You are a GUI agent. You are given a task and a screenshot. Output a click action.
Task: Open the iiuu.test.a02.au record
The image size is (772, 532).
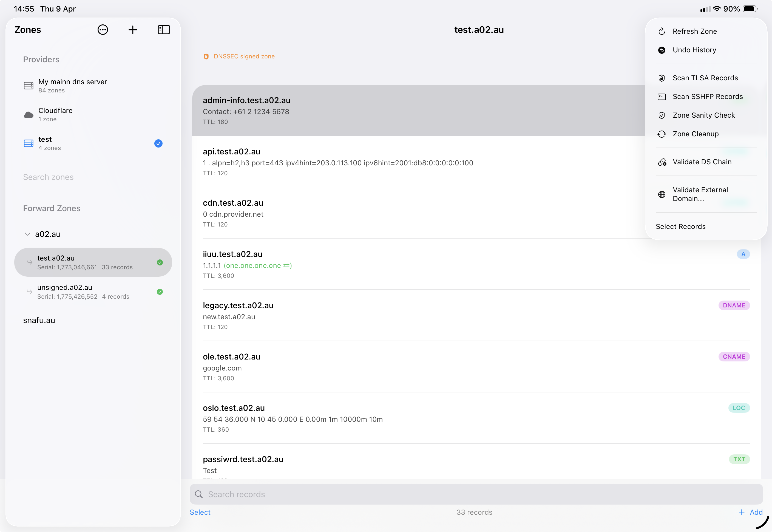[476, 264]
